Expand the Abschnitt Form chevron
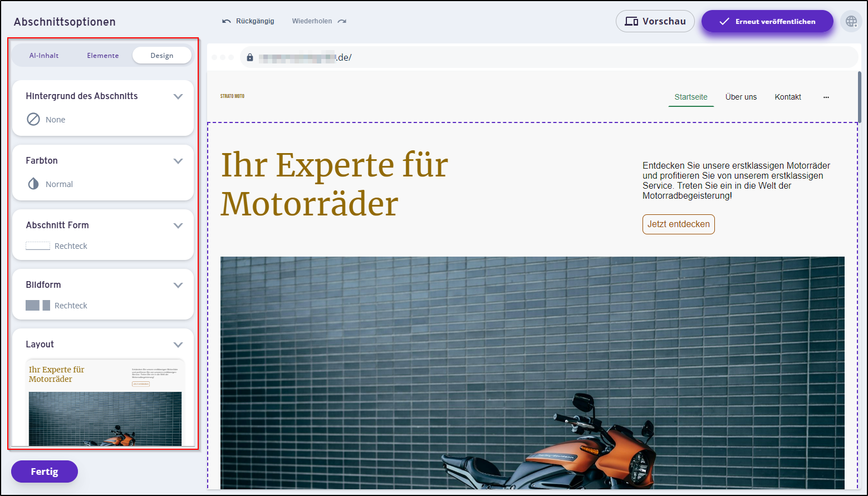The width and height of the screenshot is (868, 496). (178, 225)
